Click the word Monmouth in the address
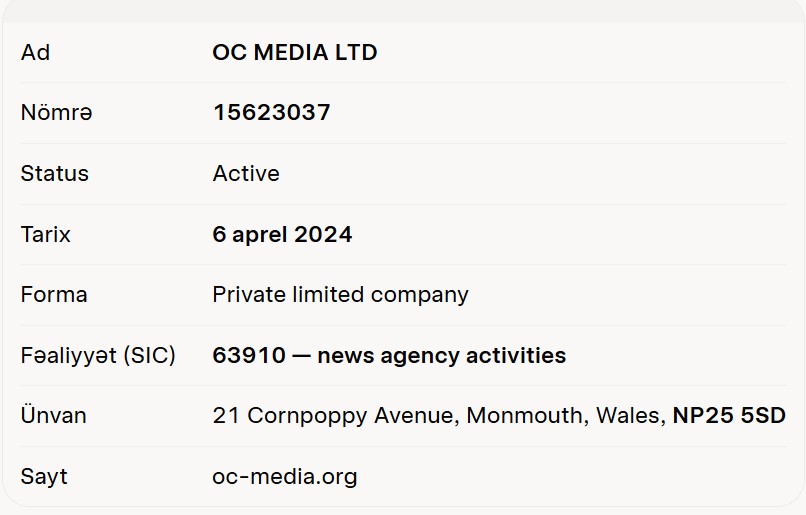806x515 pixels. click(x=527, y=415)
